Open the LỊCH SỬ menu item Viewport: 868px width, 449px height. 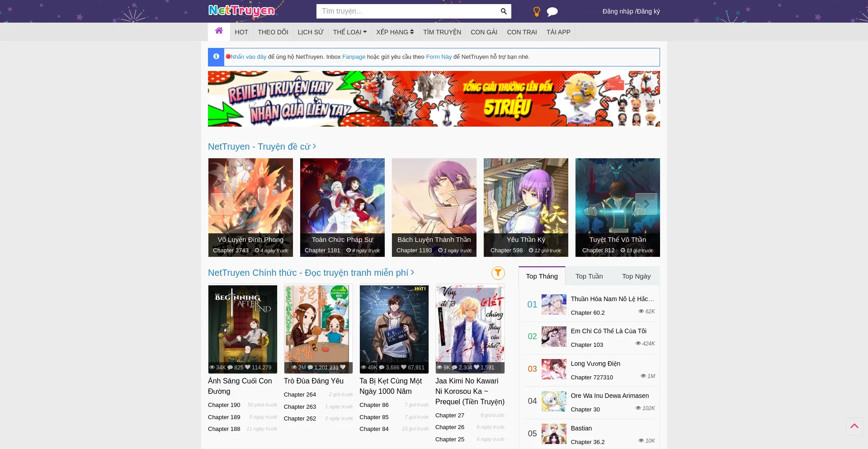coord(311,32)
